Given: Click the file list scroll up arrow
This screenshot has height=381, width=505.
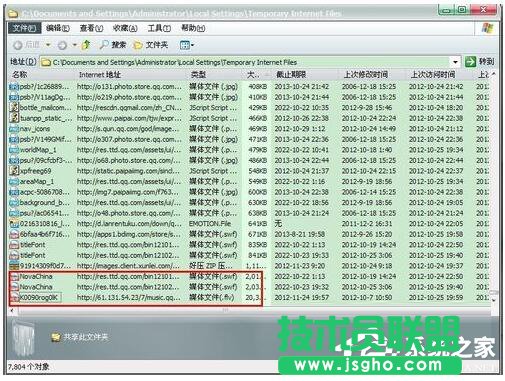Looking at the screenshot, I should point(494,74).
